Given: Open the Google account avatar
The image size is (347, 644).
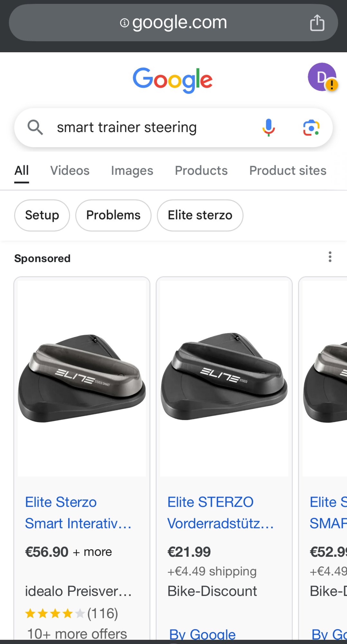Looking at the screenshot, I should click(322, 77).
